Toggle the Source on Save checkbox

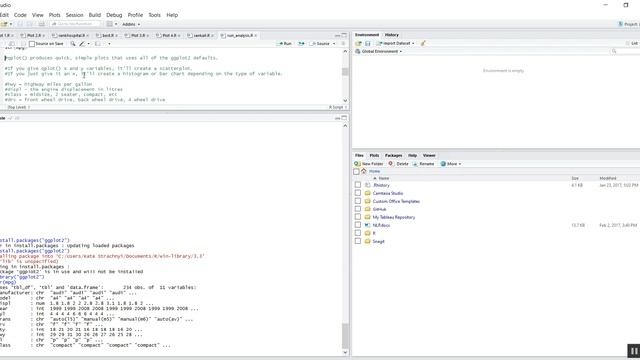32,44
